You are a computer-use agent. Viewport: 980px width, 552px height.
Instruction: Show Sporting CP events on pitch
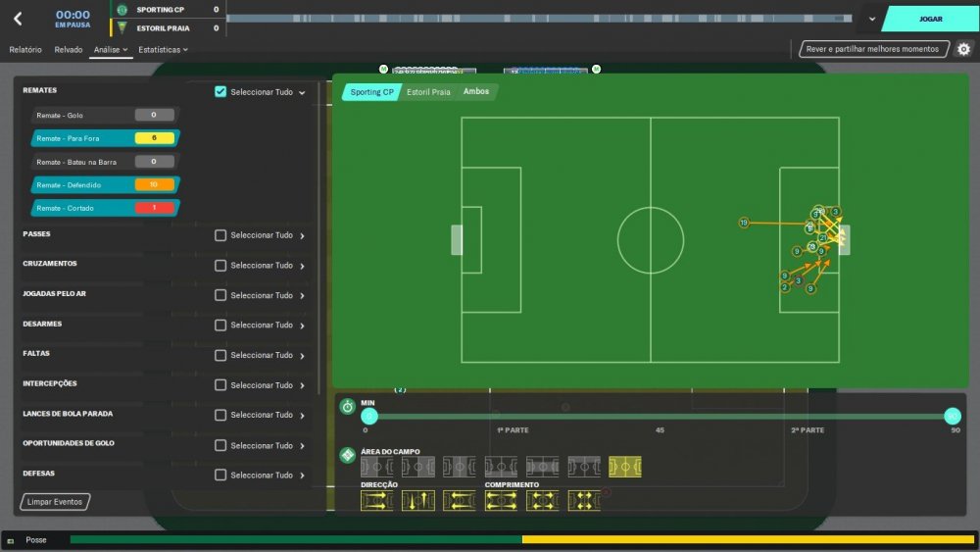pos(371,92)
